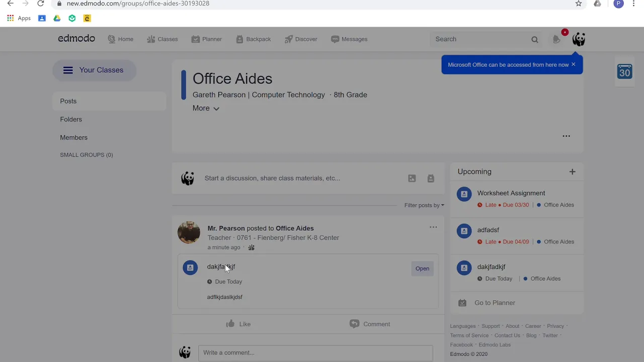Open the Languages footer link
This screenshot has width=644, height=362.
[463, 326]
